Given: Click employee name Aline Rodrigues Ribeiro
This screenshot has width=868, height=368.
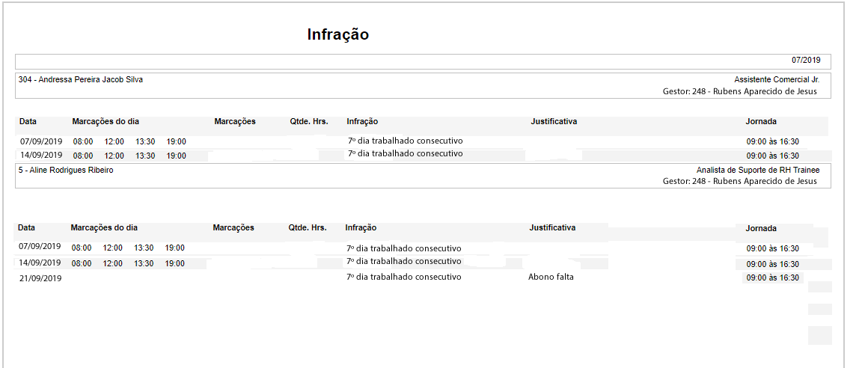Looking at the screenshot, I should click(x=66, y=170).
